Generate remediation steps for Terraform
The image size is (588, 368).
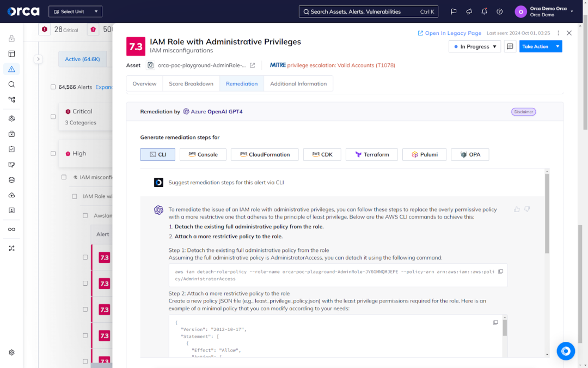click(372, 154)
